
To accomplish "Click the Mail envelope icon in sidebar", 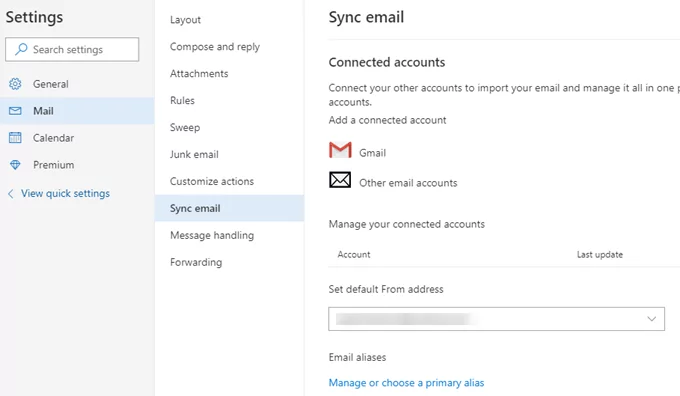I will tap(15, 111).
